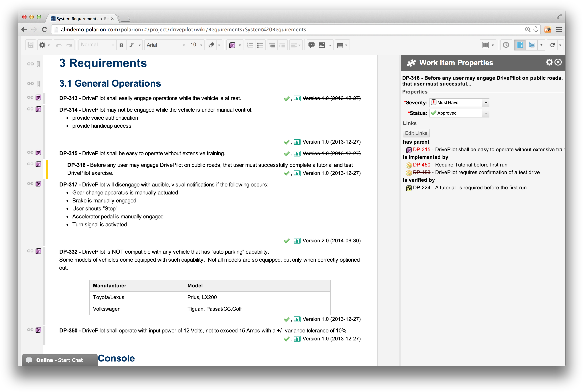
Task: Click the chart icon beside Version 2.0
Action: coord(297,241)
